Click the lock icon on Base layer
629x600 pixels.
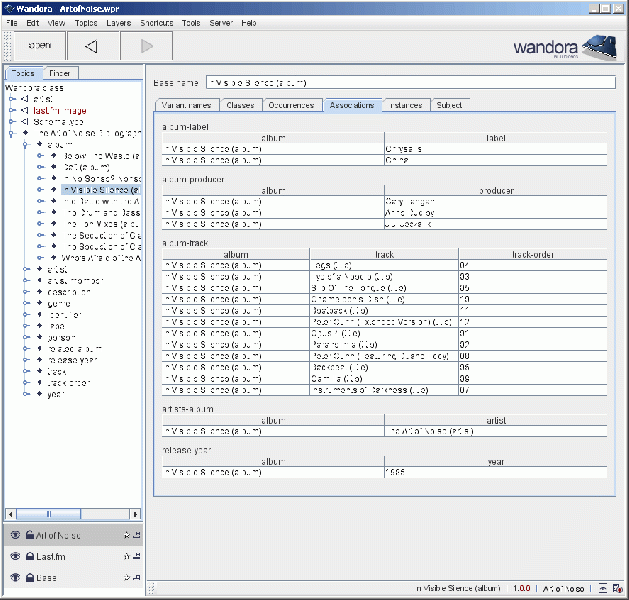coord(30,578)
